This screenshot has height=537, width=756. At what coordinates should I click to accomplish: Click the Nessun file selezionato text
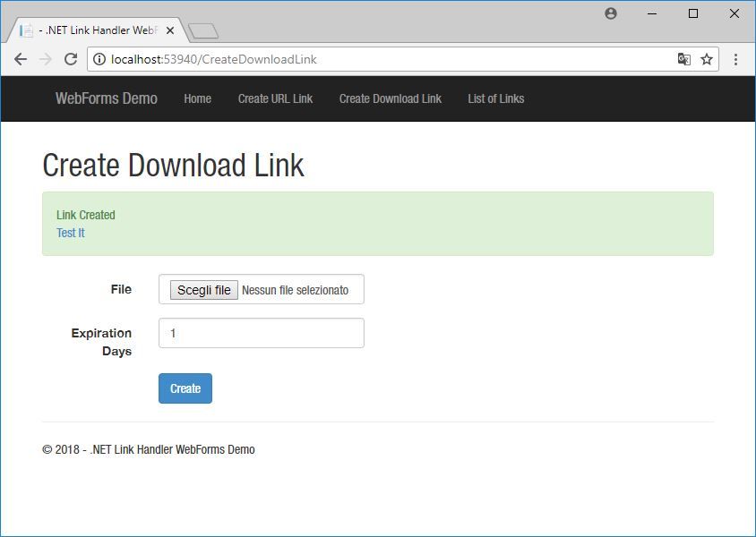click(x=295, y=290)
